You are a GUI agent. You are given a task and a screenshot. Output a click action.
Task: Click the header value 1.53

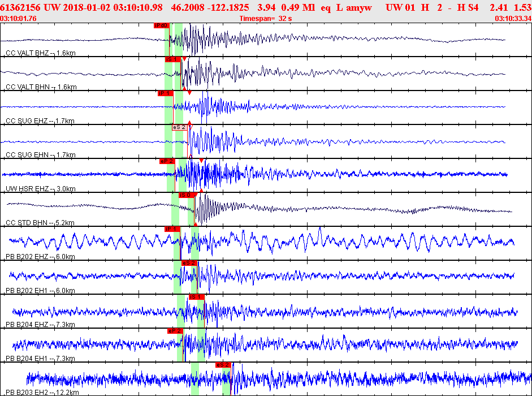point(522,7)
